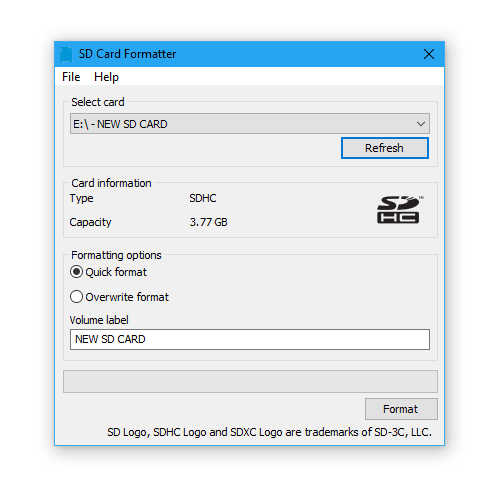Click the Refresh button
500x486 pixels.
coord(385,148)
